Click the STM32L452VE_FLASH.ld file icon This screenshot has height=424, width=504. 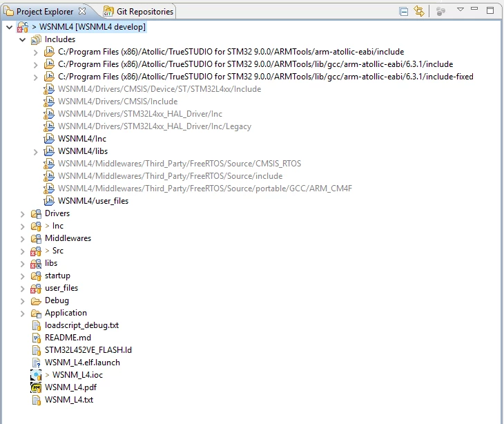click(x=37, y=350)
